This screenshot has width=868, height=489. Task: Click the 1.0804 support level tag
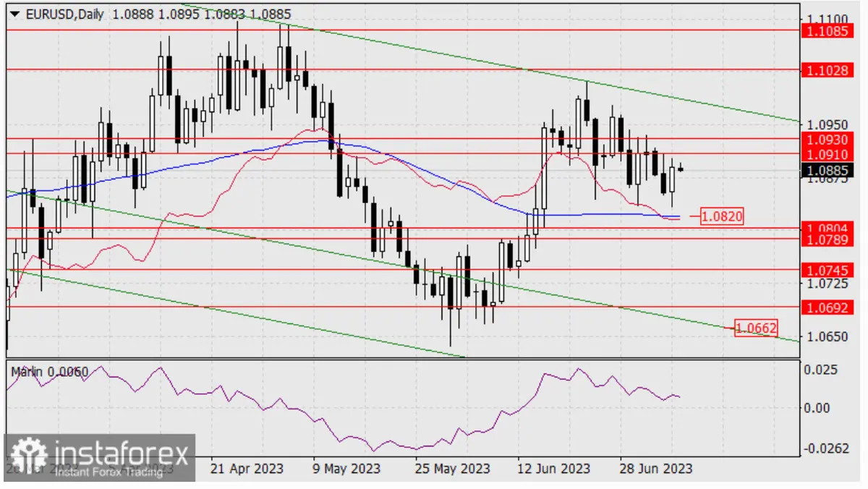tap(826, 228)
